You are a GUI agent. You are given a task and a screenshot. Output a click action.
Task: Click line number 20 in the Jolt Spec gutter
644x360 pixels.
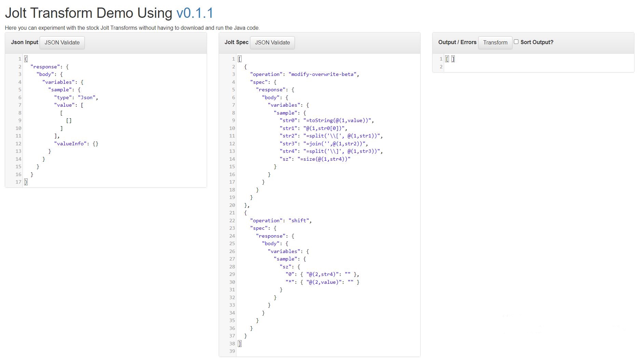(x=232, y=205)
